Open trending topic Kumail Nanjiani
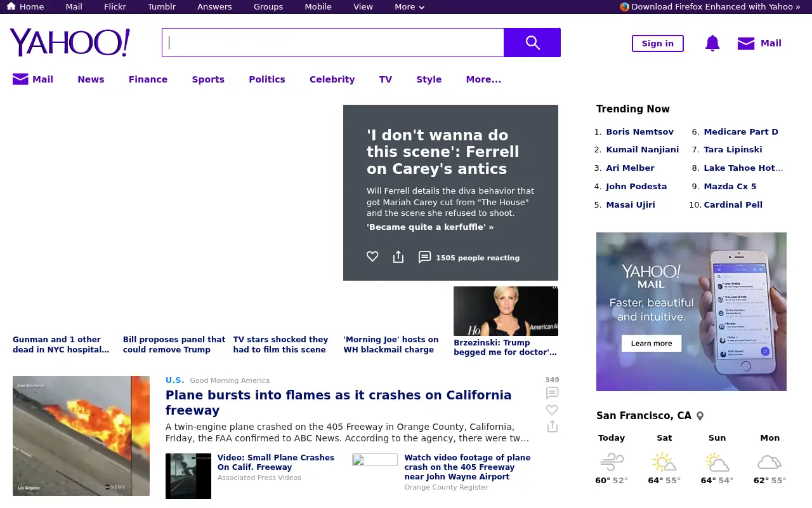The width and height of the screenshot is (812, 508). pyautogui.click(x=642, y=150)
